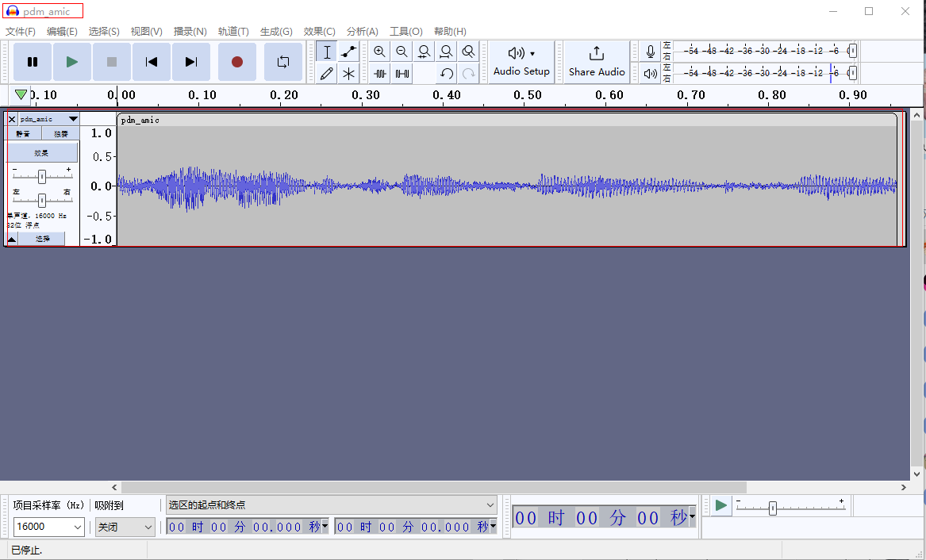
Task: Open Share Audio
Action: (597, 62)
